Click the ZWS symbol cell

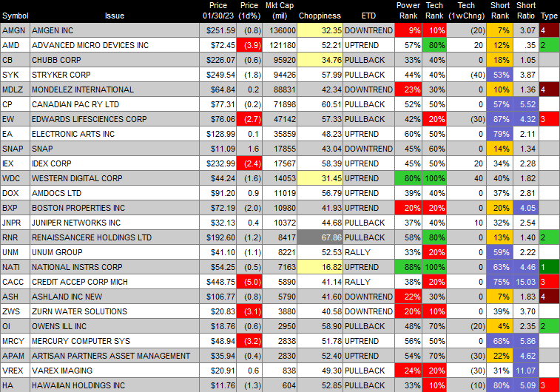[x=15, y=312]
